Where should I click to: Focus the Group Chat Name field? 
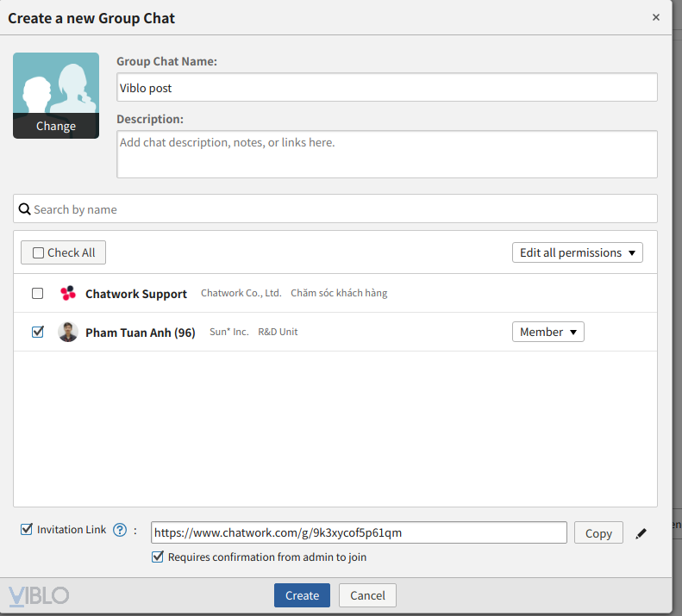click(x=386, y=87)
